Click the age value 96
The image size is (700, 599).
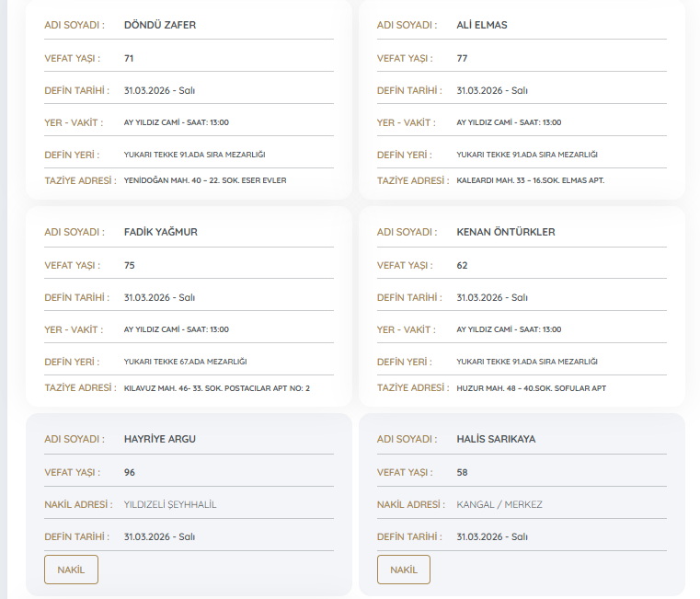[130, 472]
